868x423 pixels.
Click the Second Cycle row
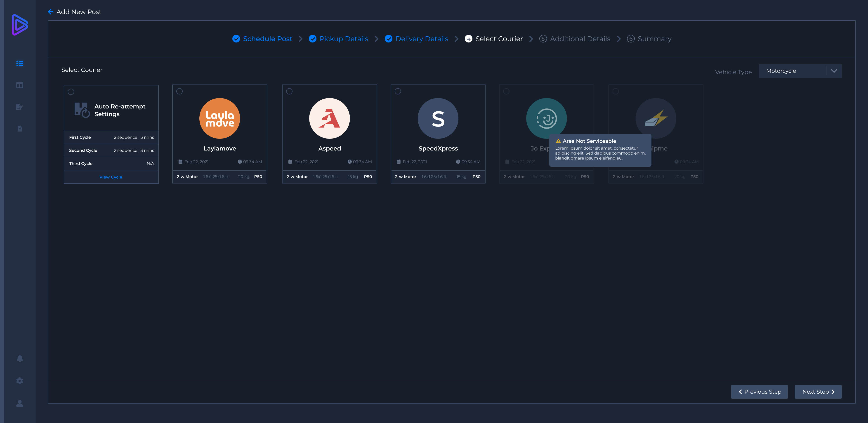[x=111, y=150]
